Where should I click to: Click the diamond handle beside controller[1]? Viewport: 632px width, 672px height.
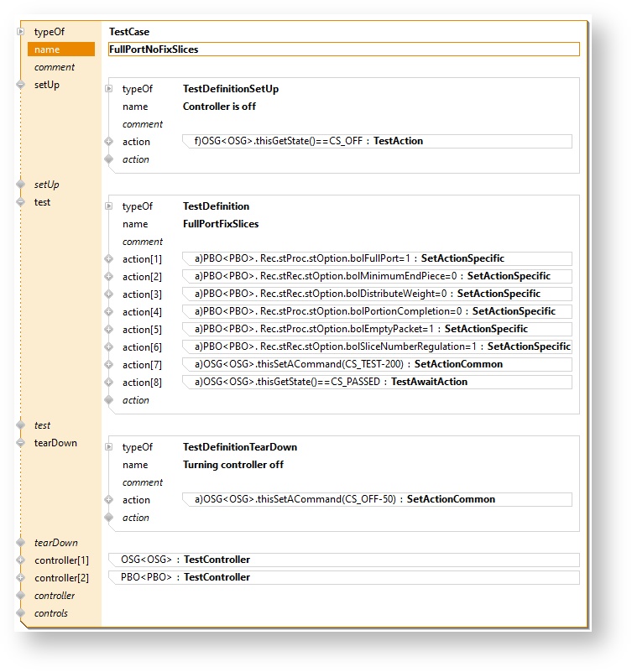(x=21, y=560)
